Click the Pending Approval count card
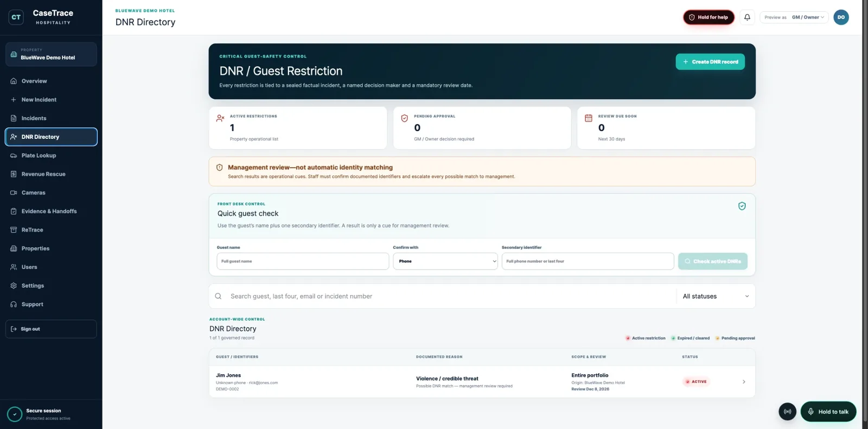Image resolution: width=868 pixels, height=429 pixels. click(482, 128)
